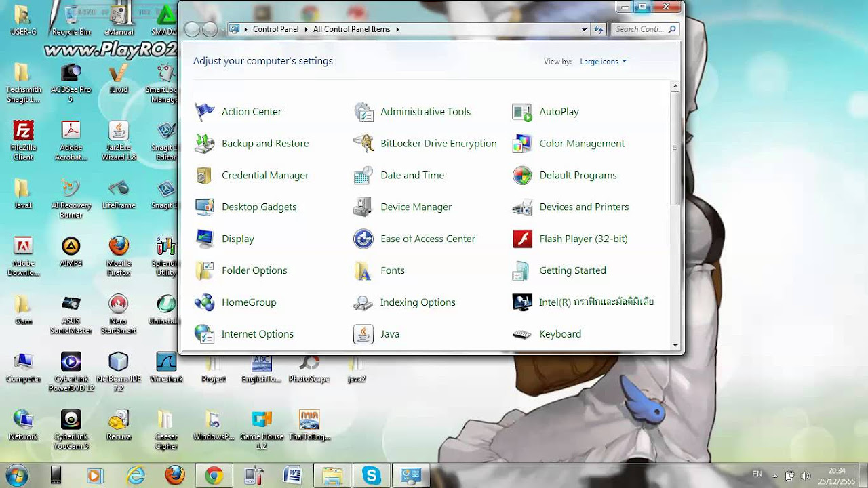The width and height of the screenshot is (868, 488).
Task: Open Devices and Printers icon
Action: [x=522, y=207]
